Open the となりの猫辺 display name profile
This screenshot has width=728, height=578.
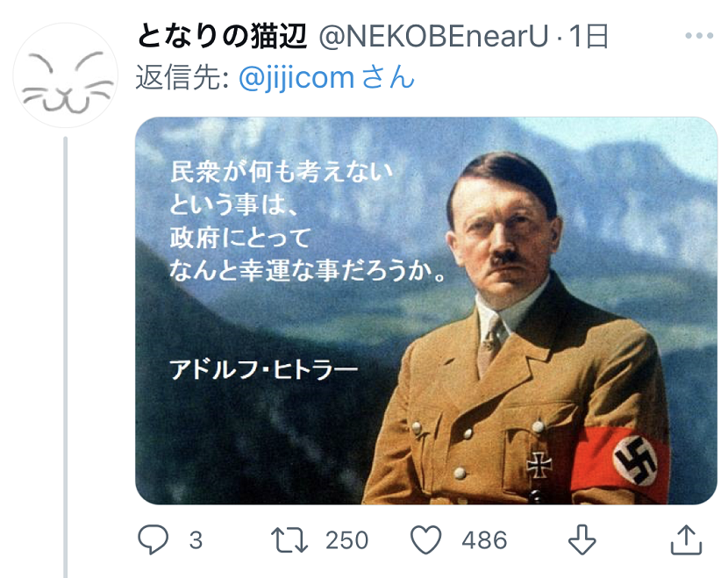[222, 37]
